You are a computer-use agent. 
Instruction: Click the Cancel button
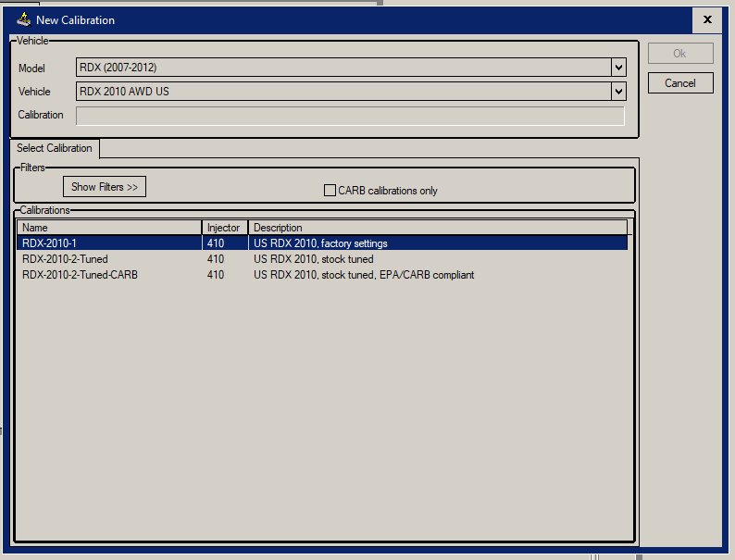tap(680, 83)
